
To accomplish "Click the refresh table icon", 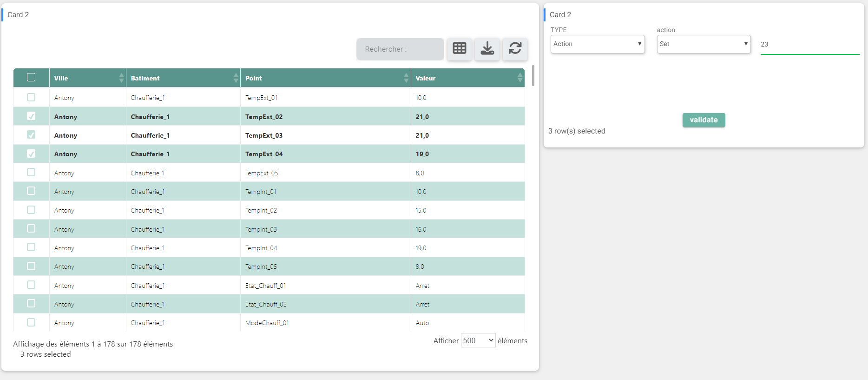I will tap(515, 48).
